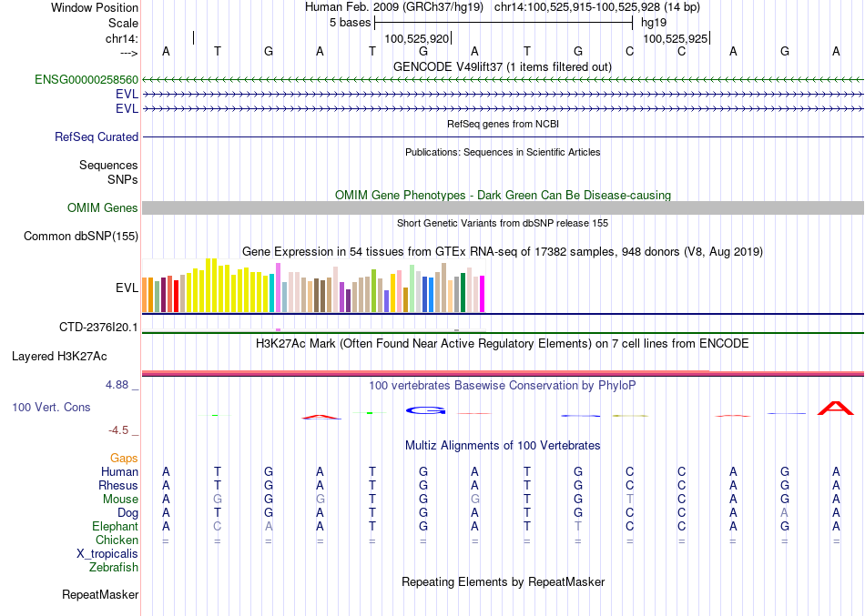Select the Dog alignment row label
Viewport: 865px width, 616px height.
click(x=128, y=513)
